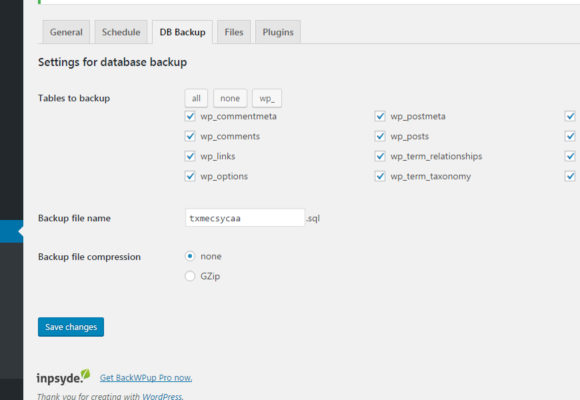Uncheck wp_links table
The height and width of the screenshot is (400, 580).
190,156
